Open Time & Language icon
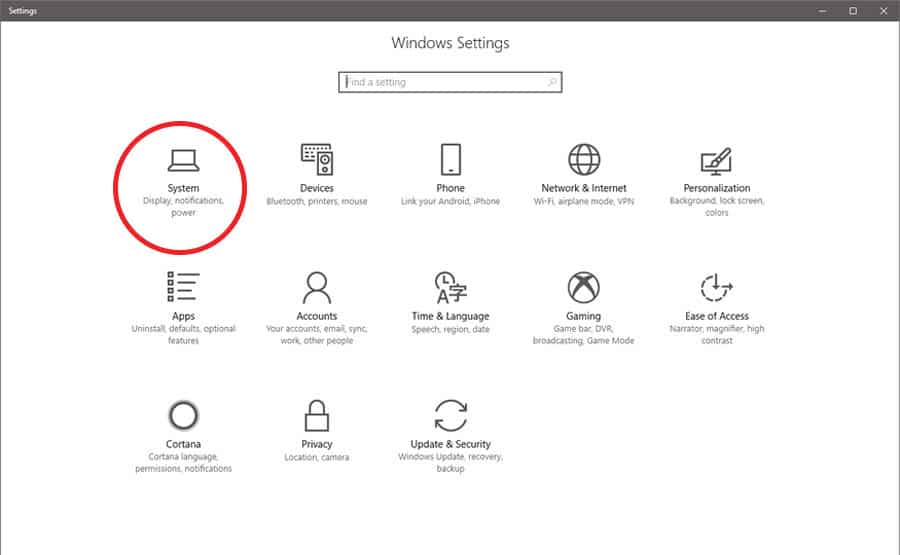Image resolution: width=900 pixels, height=555 pixels. [450, 288]
